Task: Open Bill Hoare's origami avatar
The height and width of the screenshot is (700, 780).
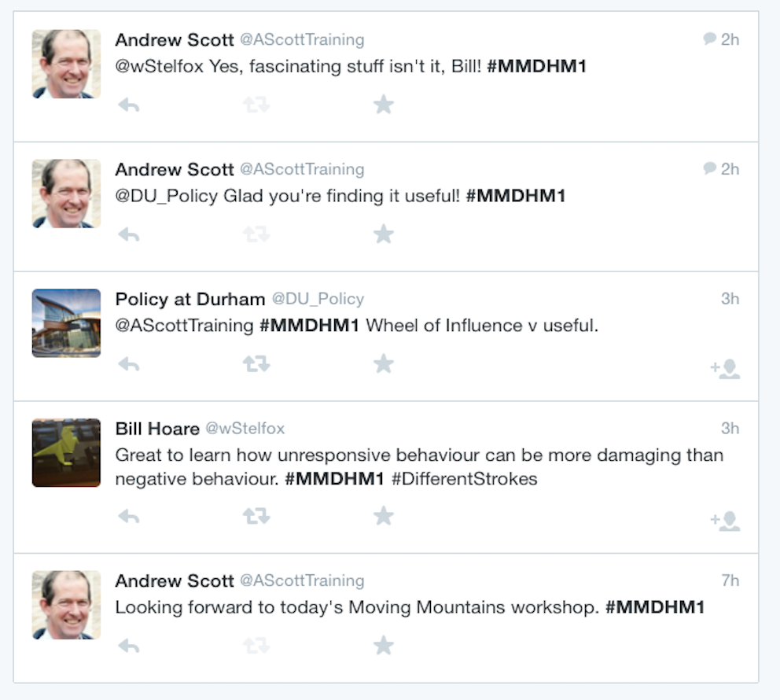Action: tap(66, 453)
